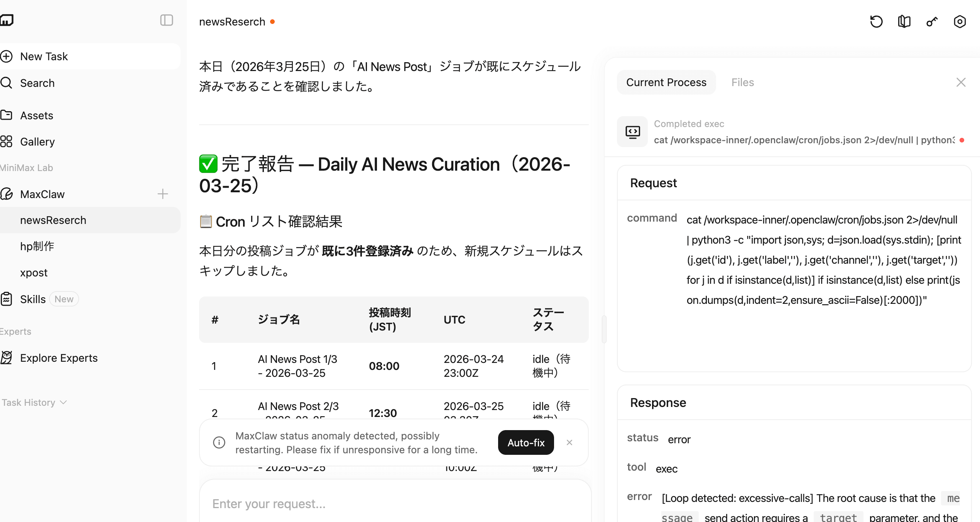Toggle the sidebar collapse icon
980x522 pixels.
(166, 20)
